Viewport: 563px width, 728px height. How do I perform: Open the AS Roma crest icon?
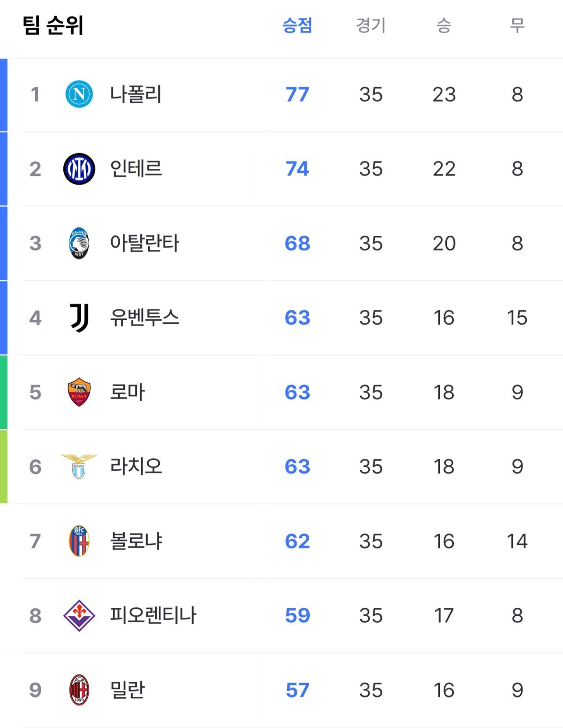pyautogui.click(x=79, y=392)
